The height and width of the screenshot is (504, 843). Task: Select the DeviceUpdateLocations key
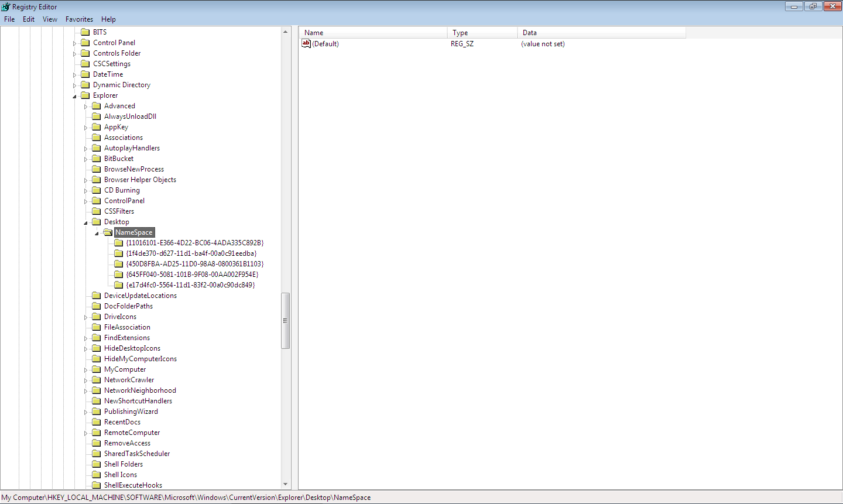[x=140, y=296]
